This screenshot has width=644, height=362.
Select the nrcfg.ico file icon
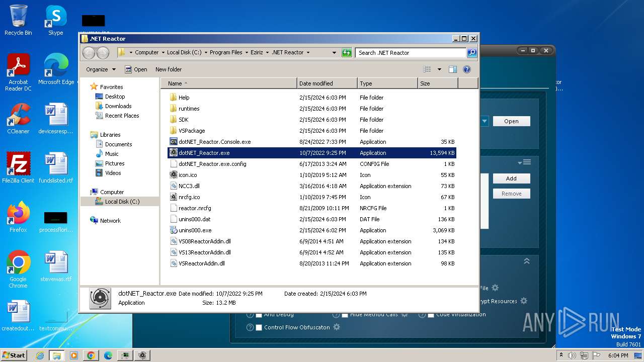(174, 197)
